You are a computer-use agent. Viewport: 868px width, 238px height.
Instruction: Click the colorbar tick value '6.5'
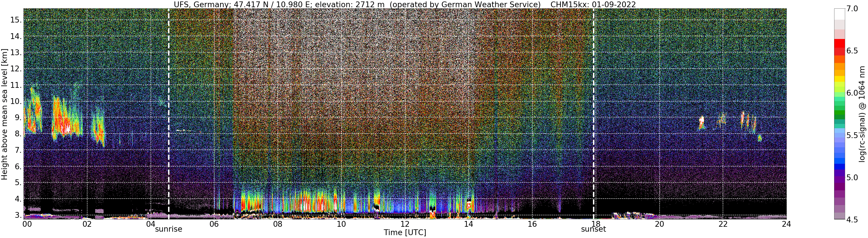pyautogui.click(x=852, y=51)
